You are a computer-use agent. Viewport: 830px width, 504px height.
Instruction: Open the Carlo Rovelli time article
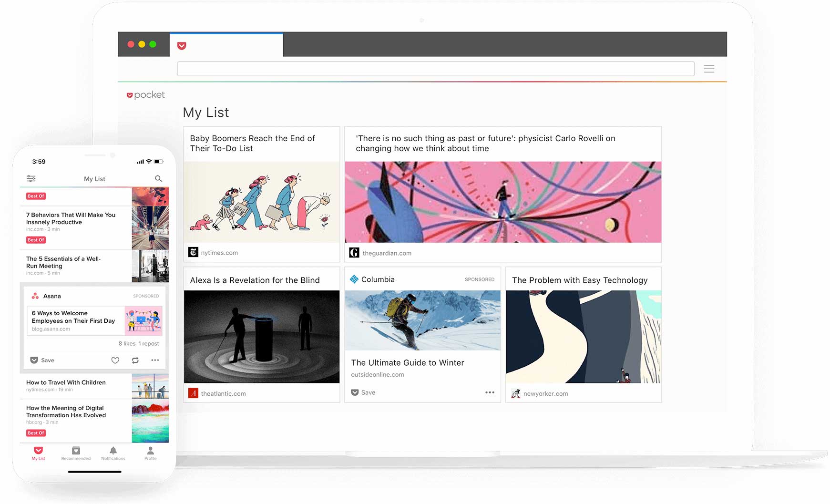(485, 143)
